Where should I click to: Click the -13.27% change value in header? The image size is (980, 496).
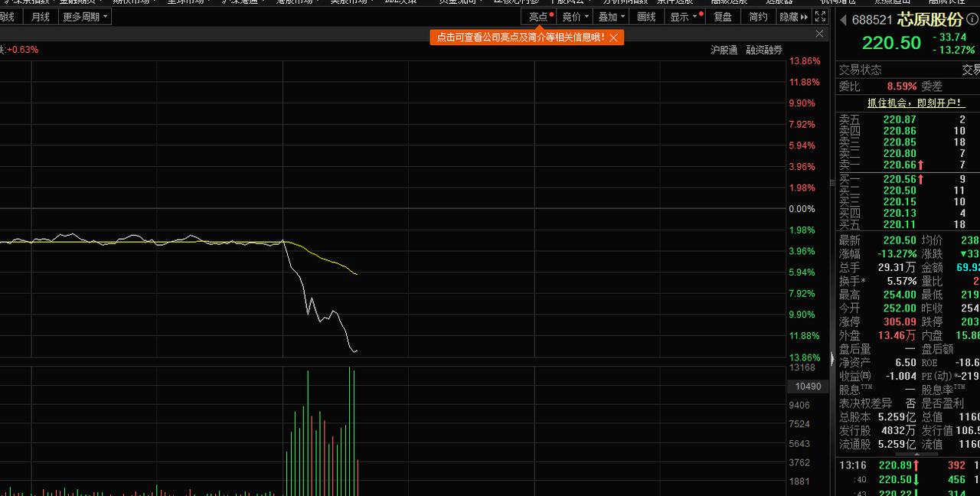click(954, 50)
